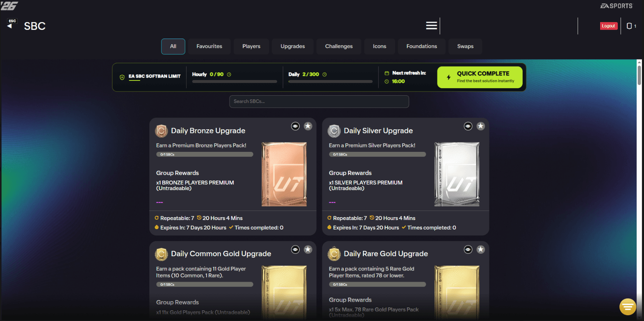Screen dimensions: 644x321
Task: Click the page vertical scrollbar thumb
Action: coord(639,75)
